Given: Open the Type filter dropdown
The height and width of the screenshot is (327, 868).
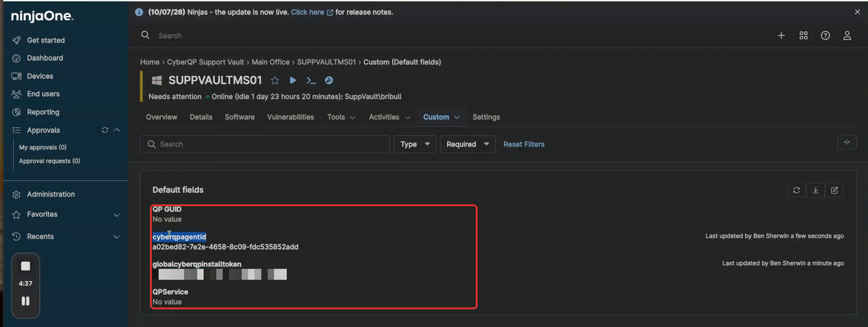Looking at the screenshot, I should (x=415, y=144).
